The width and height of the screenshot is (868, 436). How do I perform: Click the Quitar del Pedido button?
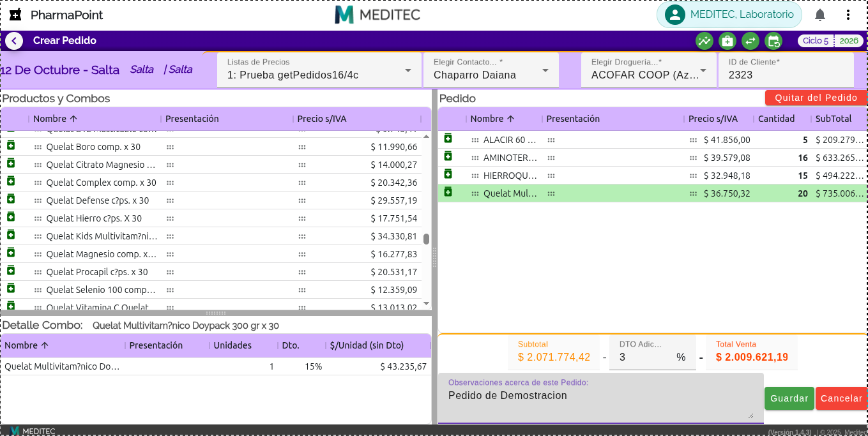point(816,98)
